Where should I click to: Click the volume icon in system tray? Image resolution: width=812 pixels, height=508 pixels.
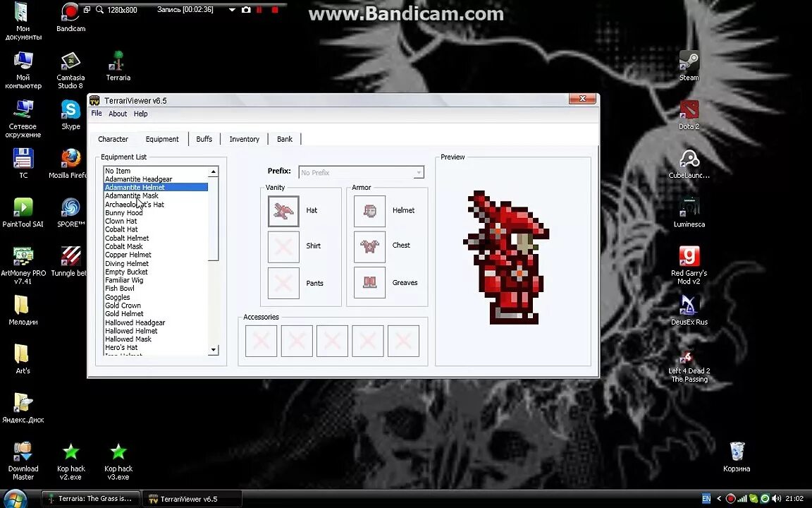point(776,499)
